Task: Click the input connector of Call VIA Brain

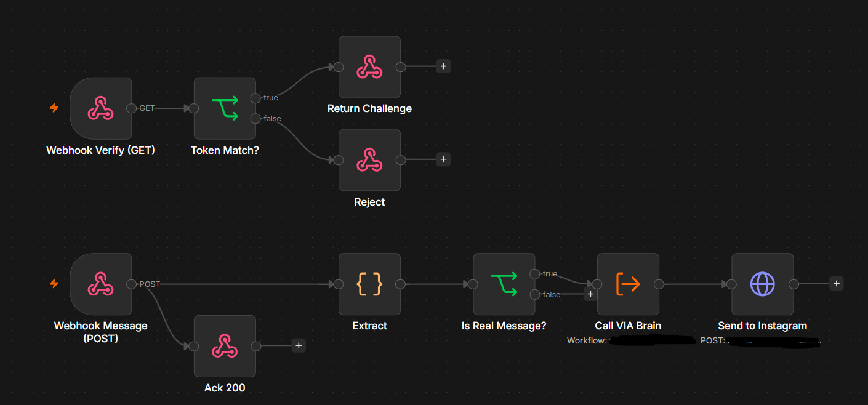Action: (x=597, y=284)
